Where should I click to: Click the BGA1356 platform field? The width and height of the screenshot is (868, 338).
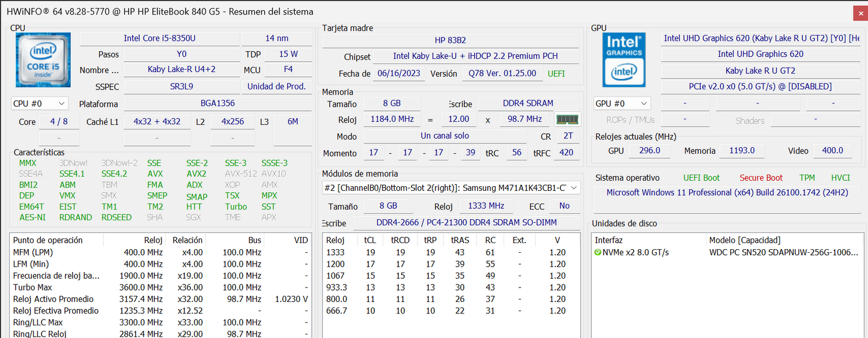pyautogui.click(x=217, y=103)
